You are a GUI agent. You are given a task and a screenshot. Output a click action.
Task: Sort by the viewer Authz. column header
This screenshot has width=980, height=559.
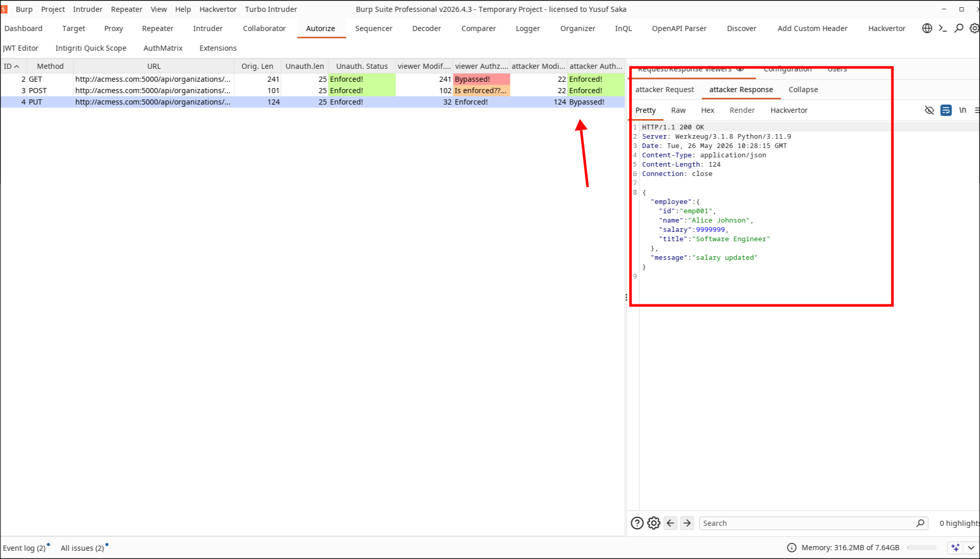tap(481, 66)
